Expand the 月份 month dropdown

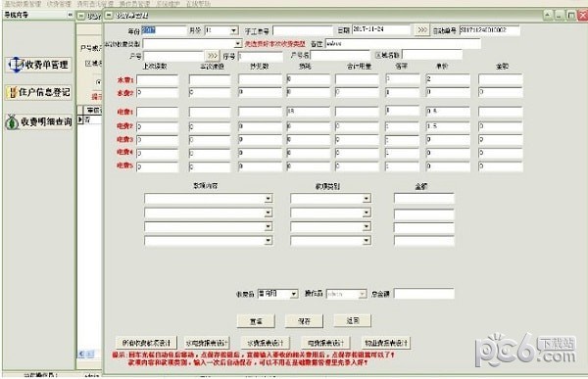tap(233, 30)
